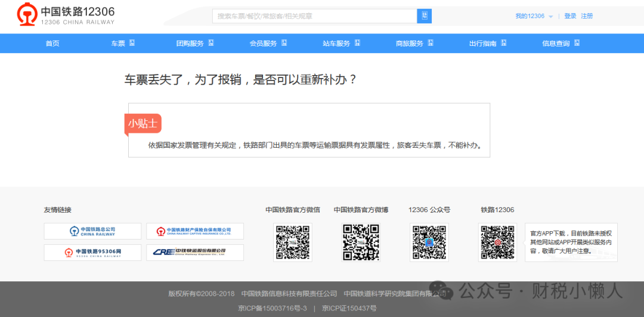Click the 铁路12306 label above QR code
The image size is (644, 317).
click(x=497, y=210)
